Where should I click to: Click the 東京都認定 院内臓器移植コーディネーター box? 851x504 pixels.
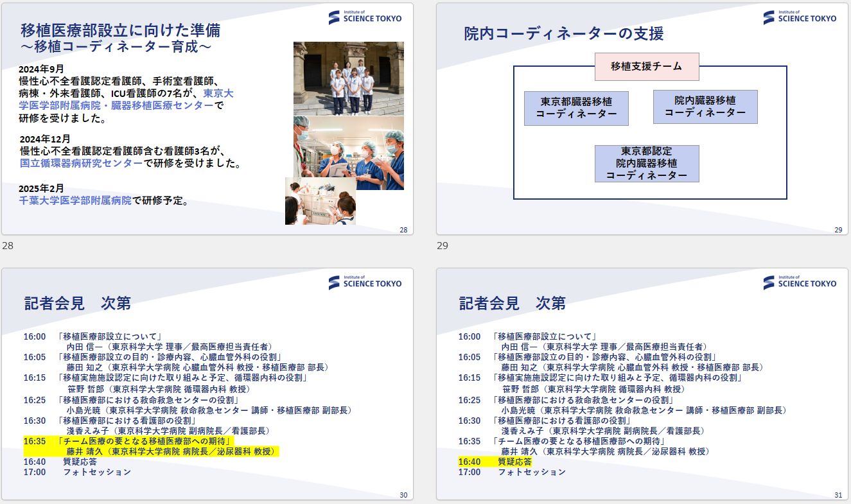pos(646,164)
